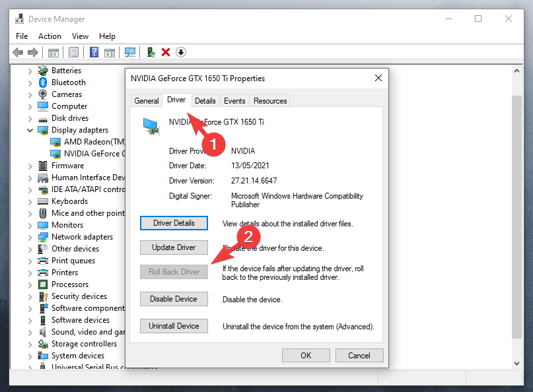Expand the Firmware node
The width and height of the screenshot is (533, 392).
[x=30, y=166]
